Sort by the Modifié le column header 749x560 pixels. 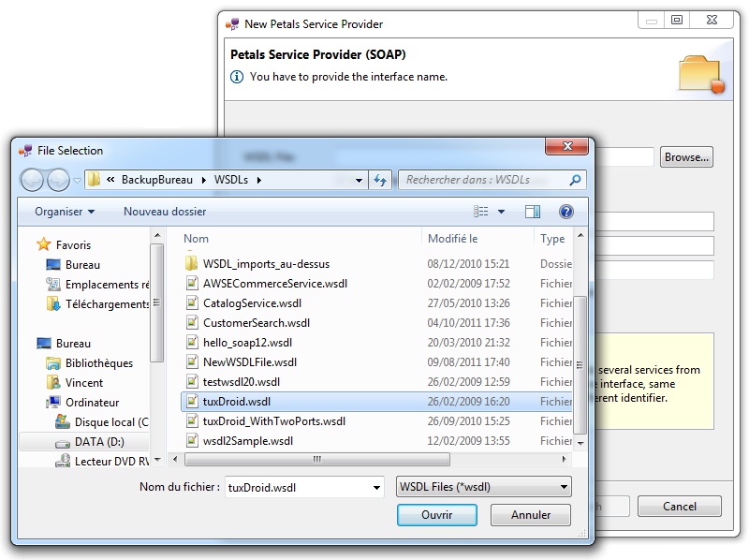point(453,239)
